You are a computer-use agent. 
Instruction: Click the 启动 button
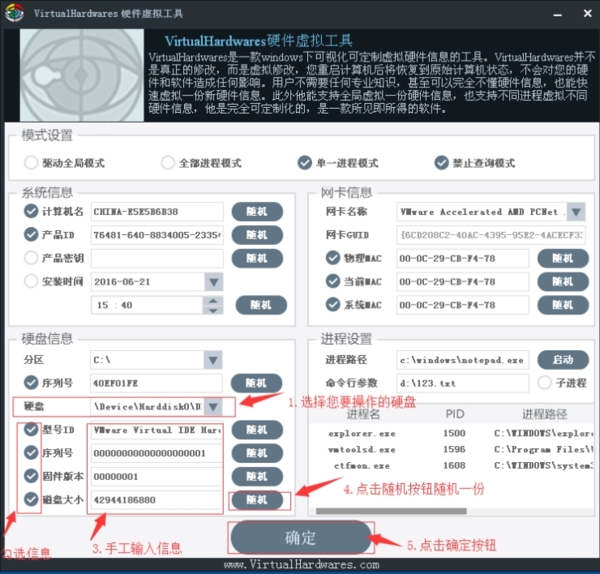pos(563,360)
